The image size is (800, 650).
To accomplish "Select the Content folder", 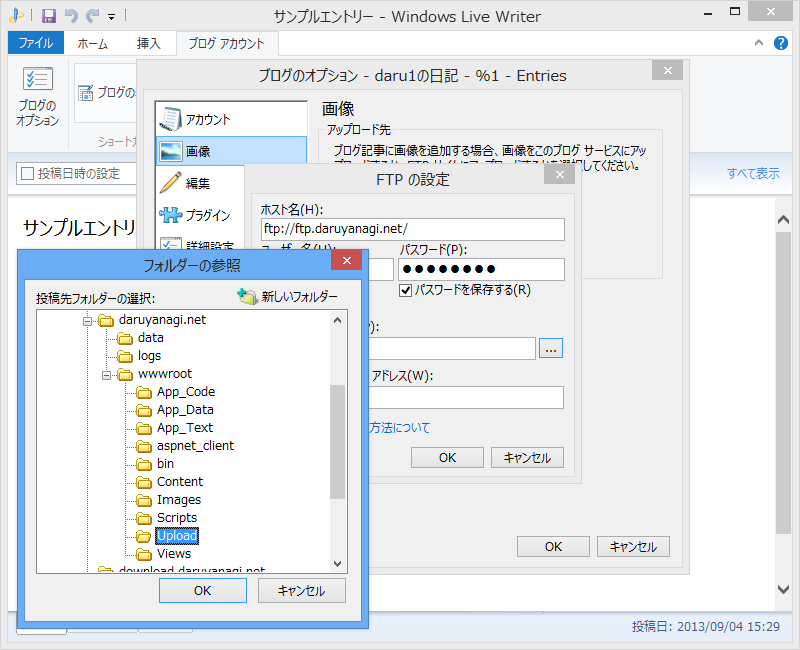I will (180, 482).
